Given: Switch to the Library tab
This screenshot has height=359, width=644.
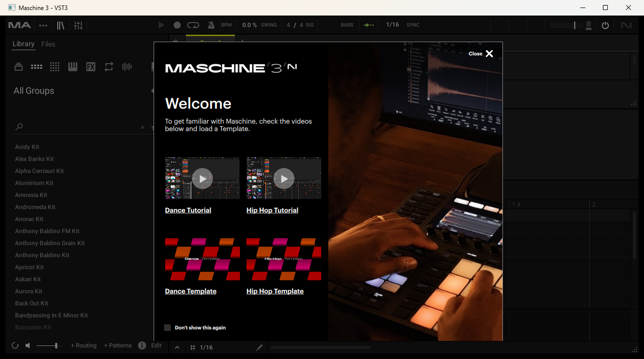Looking at the screenshot, I should [x=23, y=44].
